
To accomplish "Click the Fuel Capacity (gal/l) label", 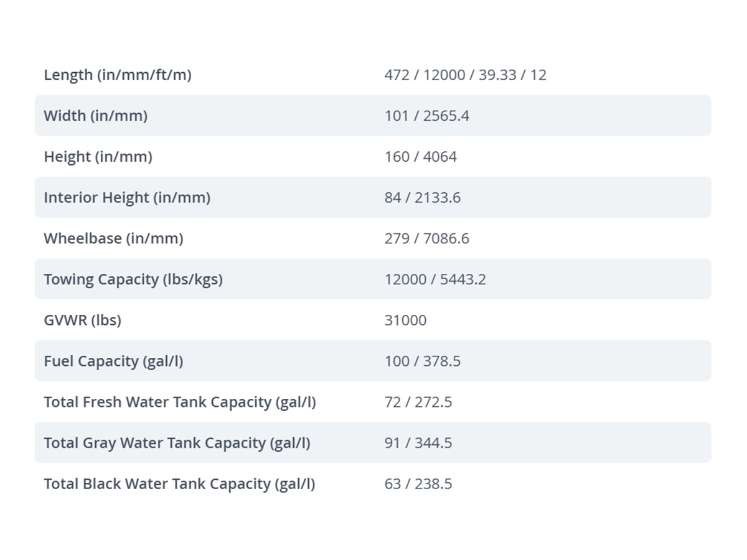I will click(114, 362).
